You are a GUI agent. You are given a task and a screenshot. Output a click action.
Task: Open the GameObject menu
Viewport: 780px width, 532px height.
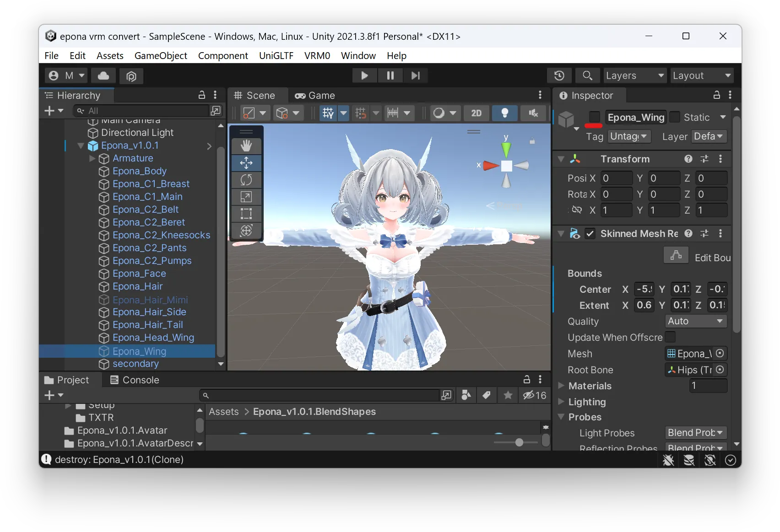[161, 56]
